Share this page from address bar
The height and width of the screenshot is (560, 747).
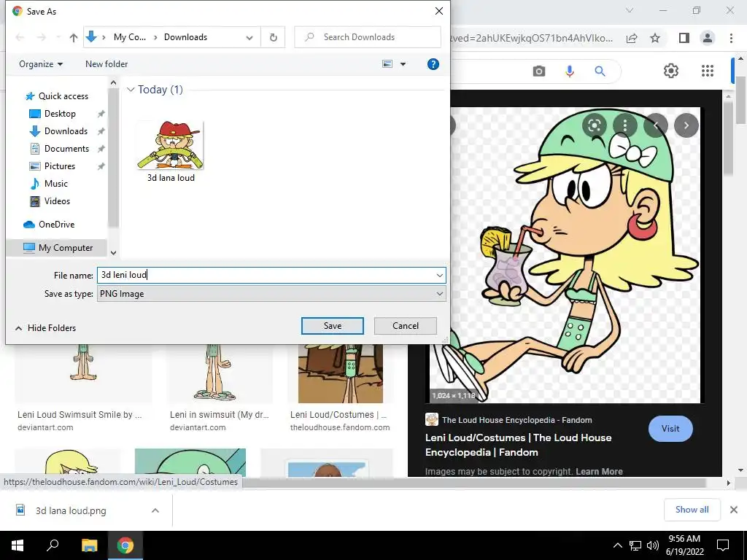(632, 38)
